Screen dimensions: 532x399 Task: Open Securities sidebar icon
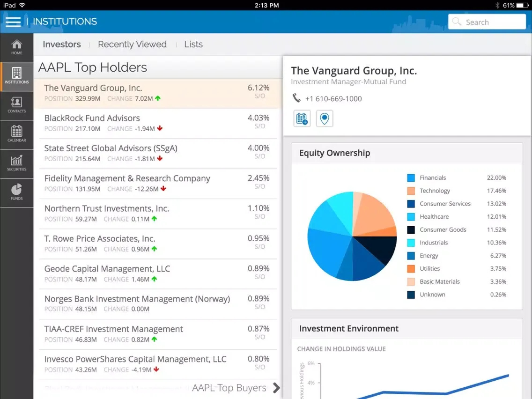[x=17, y=163]
